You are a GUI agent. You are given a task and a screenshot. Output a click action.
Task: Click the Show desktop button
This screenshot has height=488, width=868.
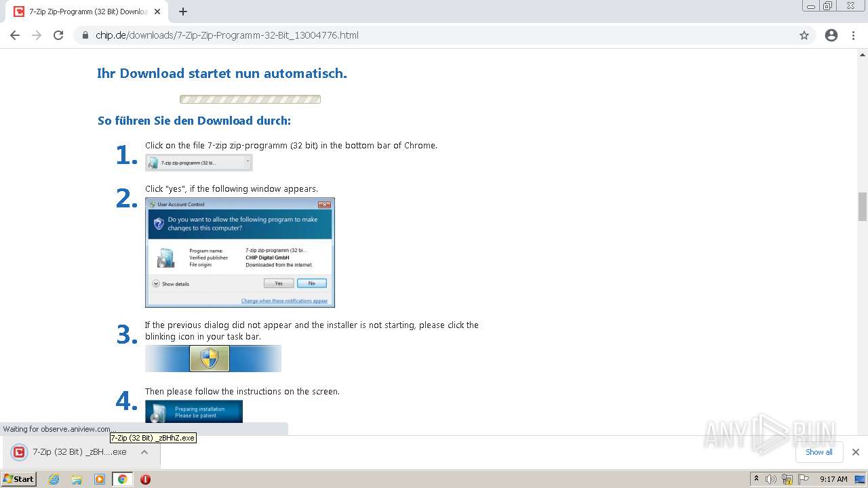[x=860, y=479]
